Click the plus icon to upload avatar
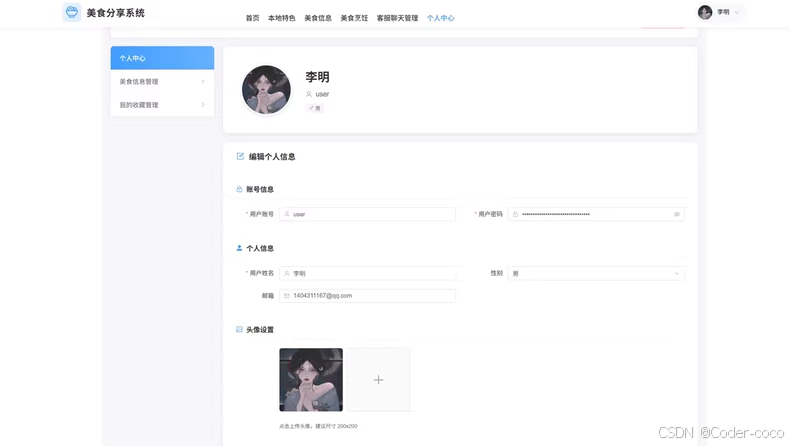This screenshot has height=446, width=790. 378,380
